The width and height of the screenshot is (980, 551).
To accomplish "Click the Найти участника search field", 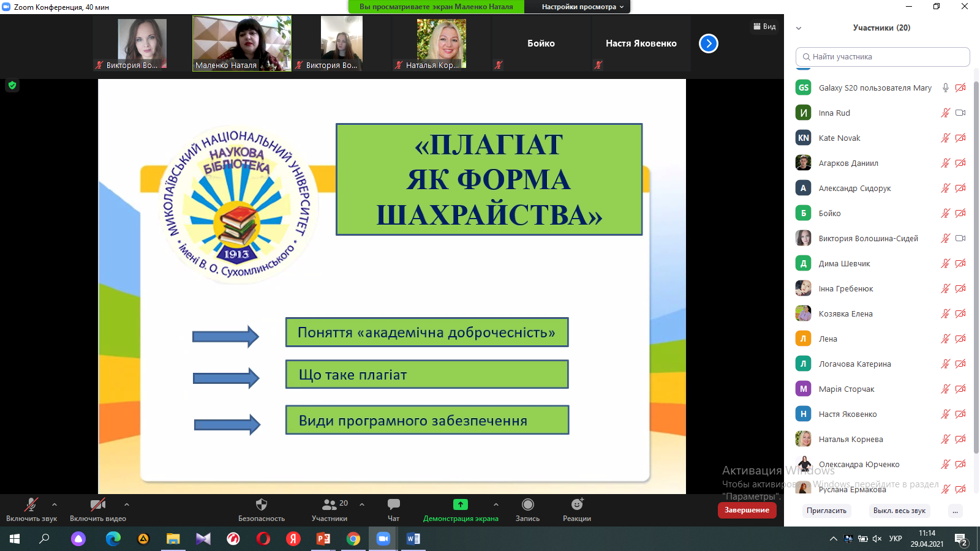I will click(882, 57).
